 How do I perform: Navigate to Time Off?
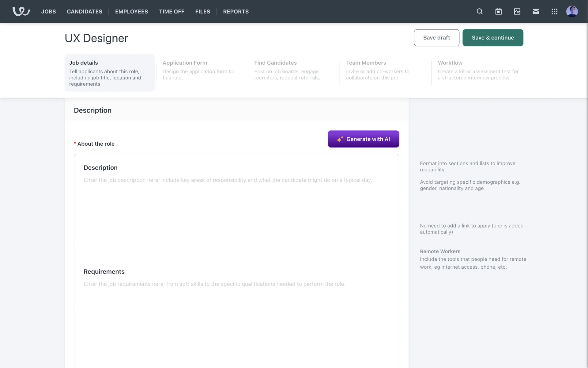tap(171, 11)
